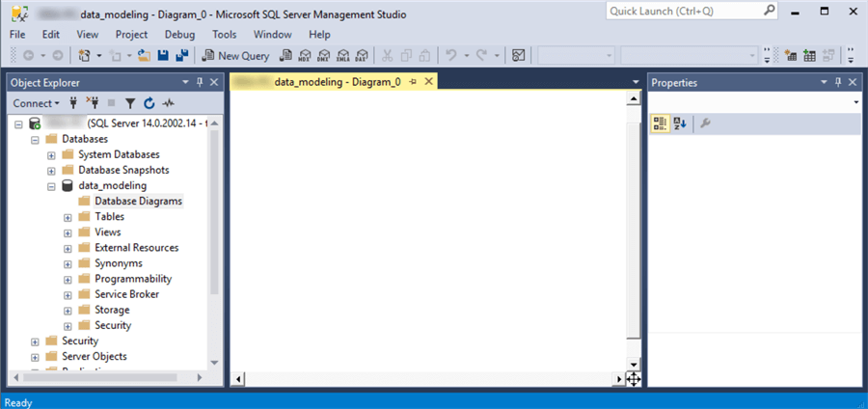Expand the Programmability folder
This screenshot has height=409, width=868.
pos(68,280)
